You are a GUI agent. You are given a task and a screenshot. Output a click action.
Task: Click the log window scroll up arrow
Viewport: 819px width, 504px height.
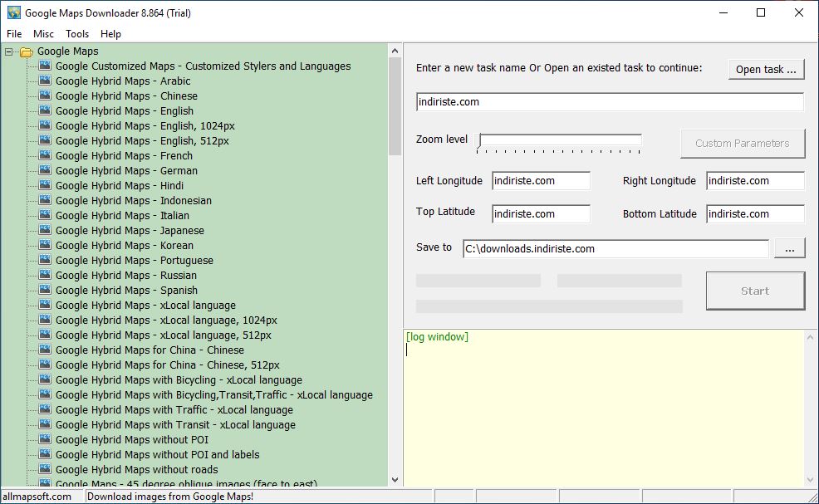[x=810, y=337]
